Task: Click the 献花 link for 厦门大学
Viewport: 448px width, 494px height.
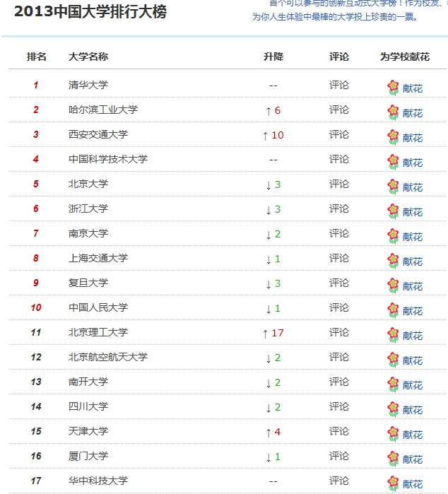Action: coord(413,459)
